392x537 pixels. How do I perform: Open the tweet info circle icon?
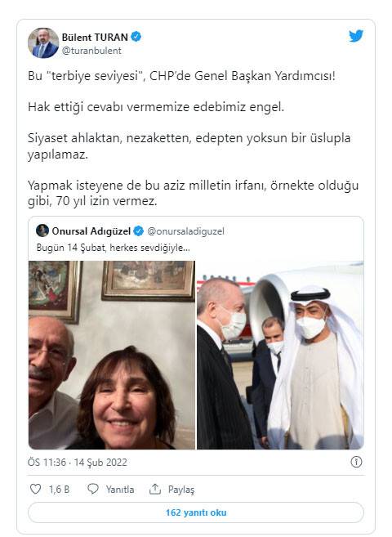point(356,462)
